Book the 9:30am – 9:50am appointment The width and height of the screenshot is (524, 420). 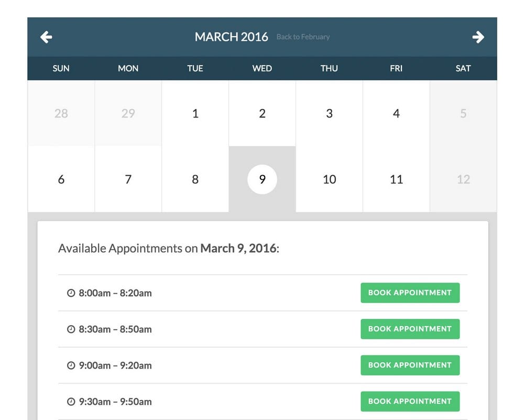(410, 401)
